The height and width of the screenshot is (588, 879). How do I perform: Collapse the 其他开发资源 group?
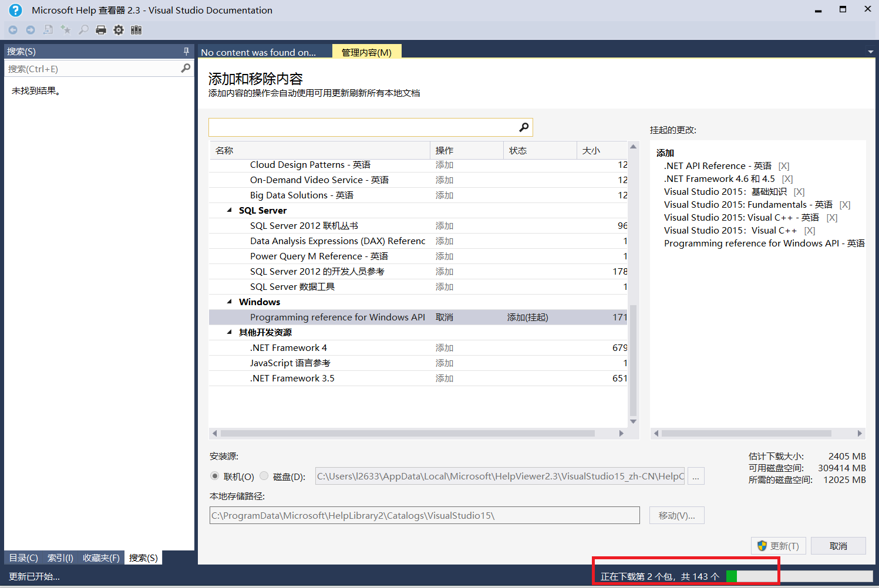click(230, 332)
